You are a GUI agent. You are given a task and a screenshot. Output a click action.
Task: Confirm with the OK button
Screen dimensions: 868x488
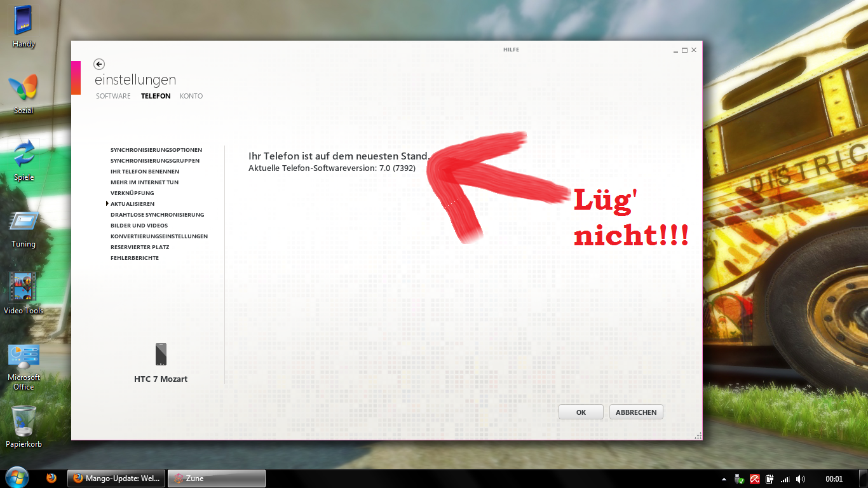point(581,412)
